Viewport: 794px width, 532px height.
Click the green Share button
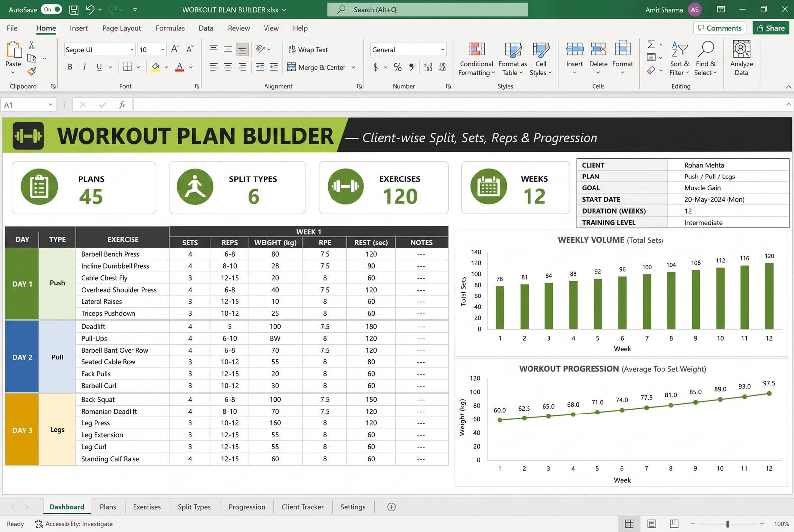point(771,28)
